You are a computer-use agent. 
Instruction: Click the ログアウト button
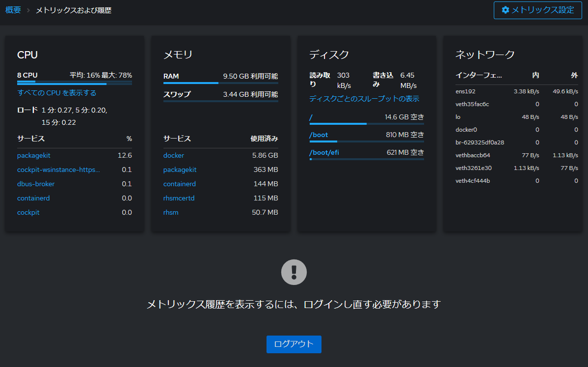click(x=294, y=344)
